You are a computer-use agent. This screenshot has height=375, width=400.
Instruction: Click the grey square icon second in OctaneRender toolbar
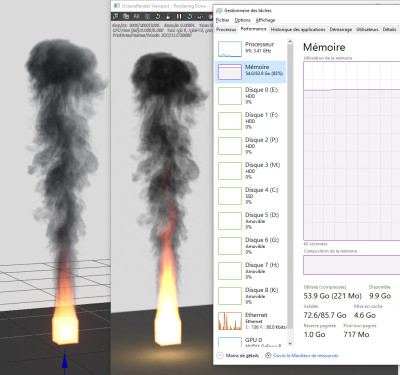pyautogui.click(x=126, y=16)
